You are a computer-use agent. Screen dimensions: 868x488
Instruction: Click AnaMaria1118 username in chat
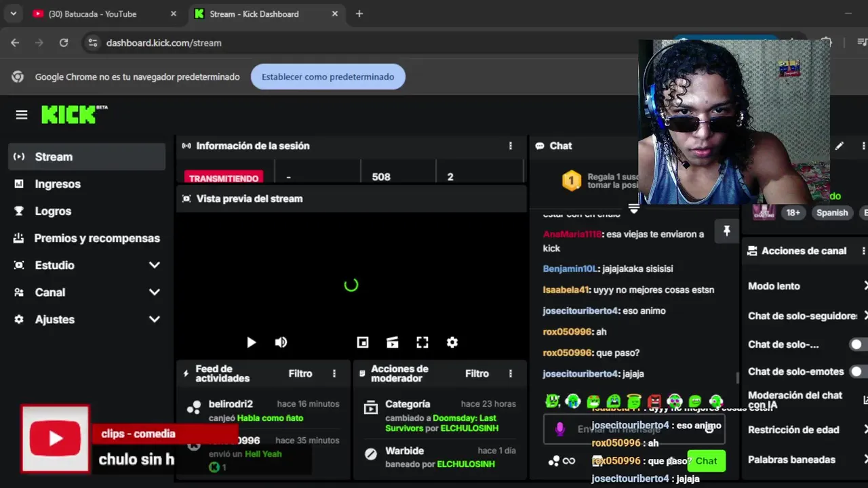coord(572,234)
